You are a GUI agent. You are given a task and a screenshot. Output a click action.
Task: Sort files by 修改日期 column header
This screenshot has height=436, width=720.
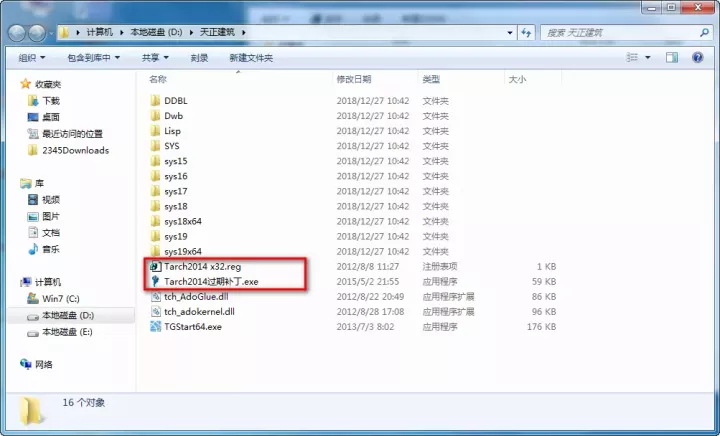coord(354,78)
